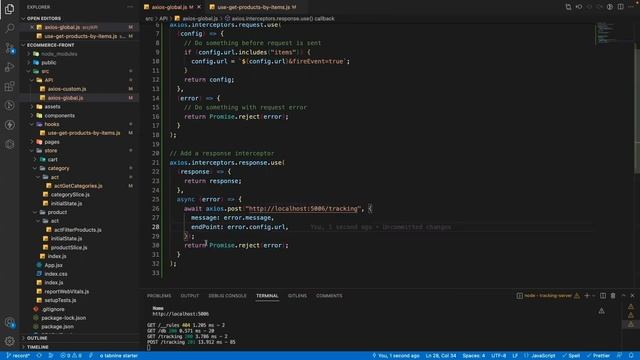Open the Extensions view
This screenshot has height=360, width=640.
click(9, 86)
